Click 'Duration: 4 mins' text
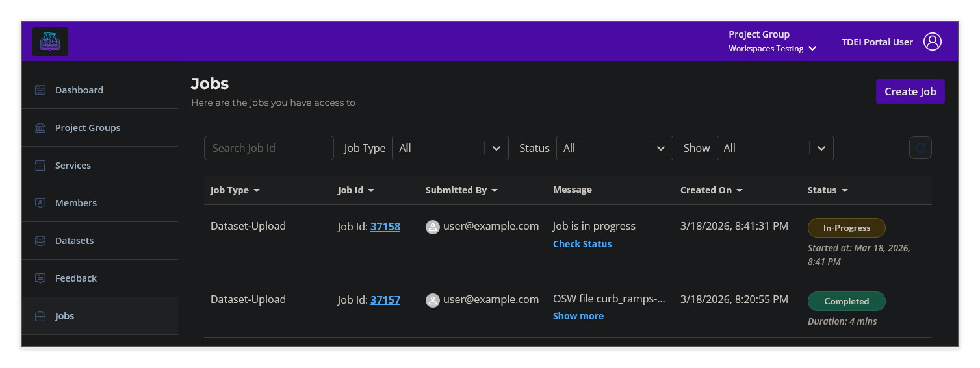This screenshot has width=980, height=368. tap(842, 321)
